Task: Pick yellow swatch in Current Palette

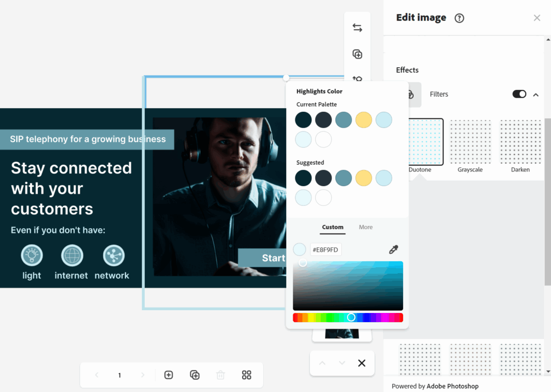Action: point(364,120)
